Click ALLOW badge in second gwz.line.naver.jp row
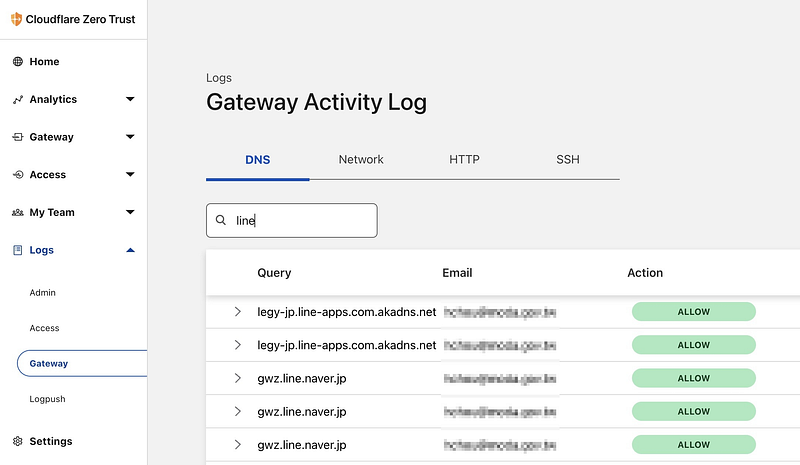Screen dimensions: 800x465 [x=693, y=411]
